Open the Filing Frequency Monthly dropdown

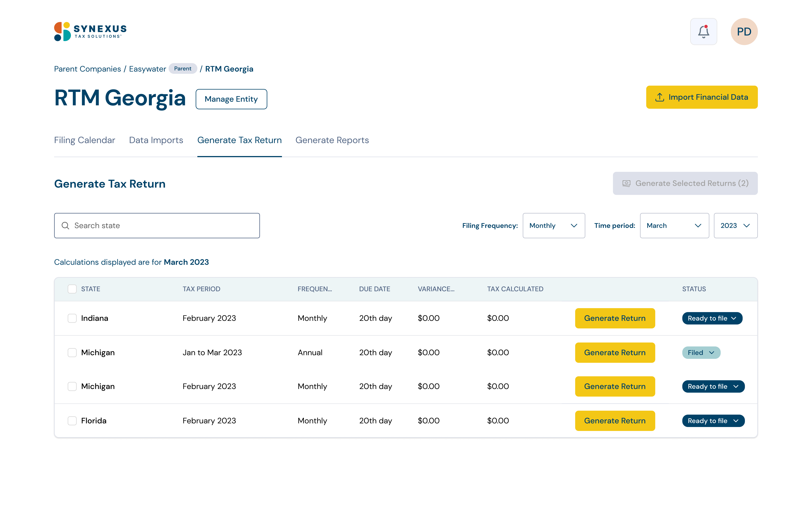553,226
